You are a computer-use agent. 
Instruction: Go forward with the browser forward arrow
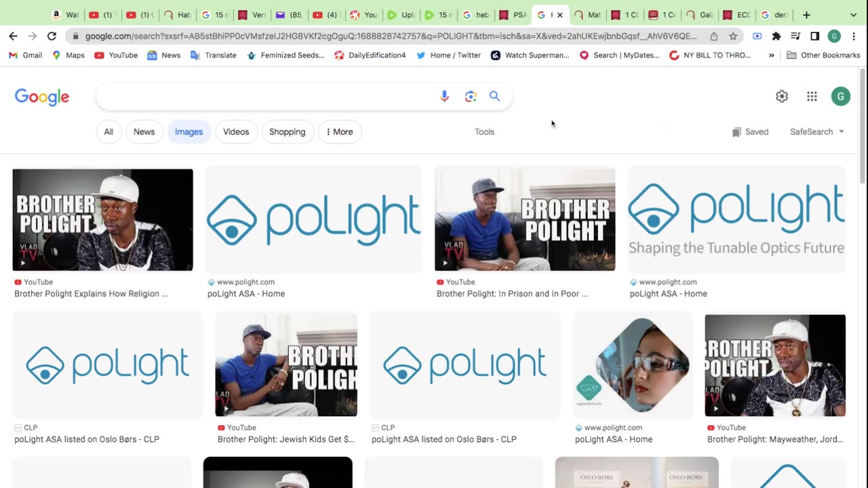coord(32,36)
